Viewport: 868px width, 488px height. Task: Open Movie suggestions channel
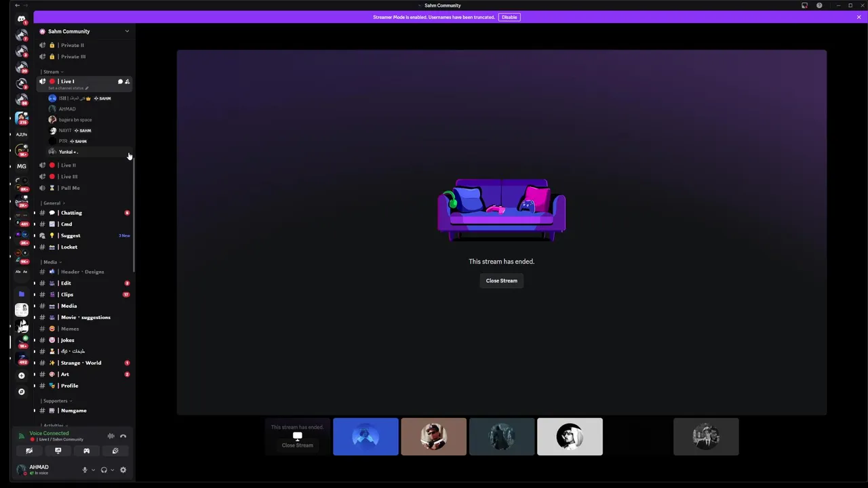[x=84, y=317]
